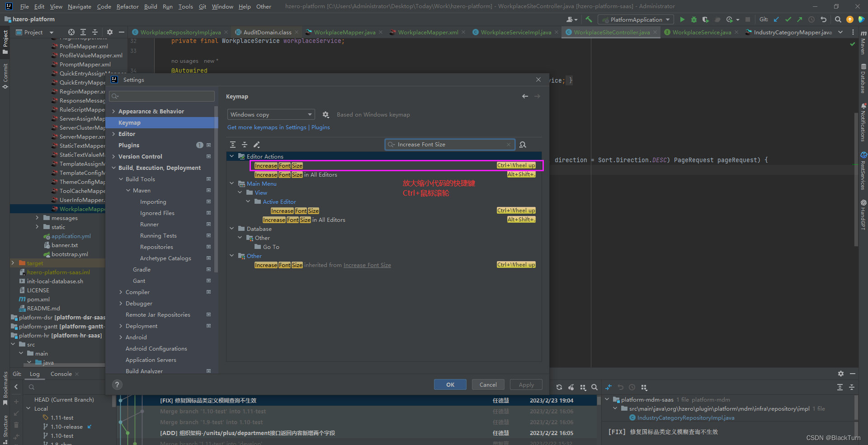Select 1.10-release branch in Git log
Viewport: 868px width, 445px height.
[x=66, y=427]
